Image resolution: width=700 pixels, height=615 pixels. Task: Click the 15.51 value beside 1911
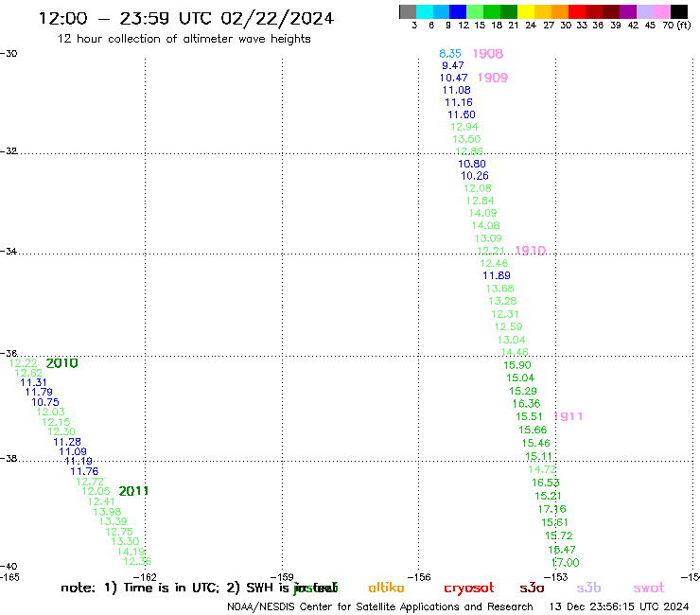(529, 416)
